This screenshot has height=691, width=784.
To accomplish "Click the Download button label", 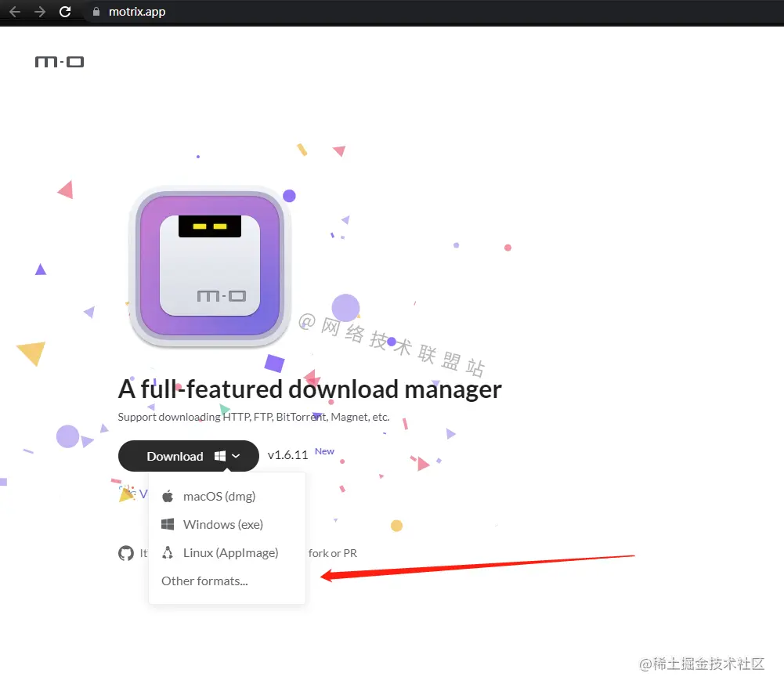I will click(175, 456).
